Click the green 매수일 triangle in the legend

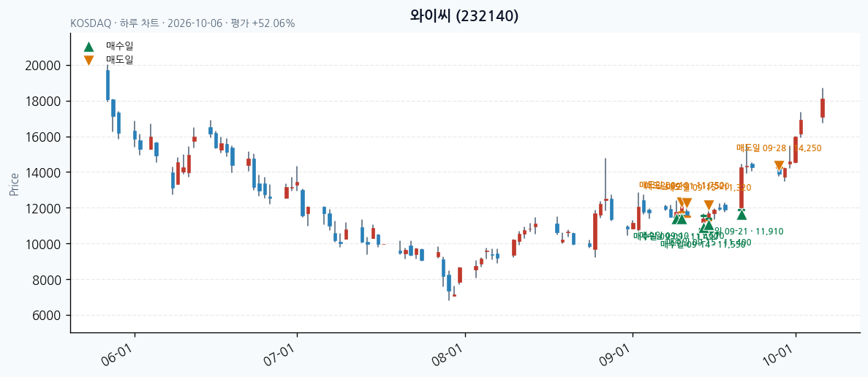click(x=88, y=47)
